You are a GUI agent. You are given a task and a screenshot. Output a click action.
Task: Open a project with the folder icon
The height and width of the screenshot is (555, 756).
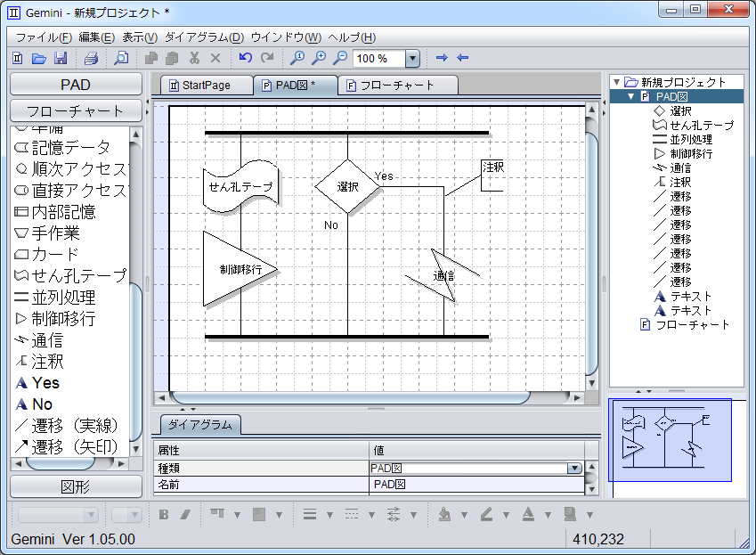[x=38, y=58]
